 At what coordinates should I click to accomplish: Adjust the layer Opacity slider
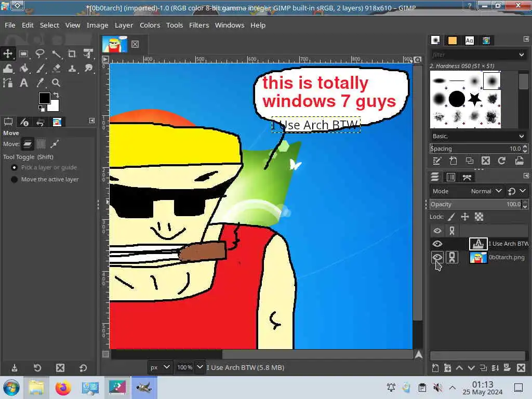point(476,204)
